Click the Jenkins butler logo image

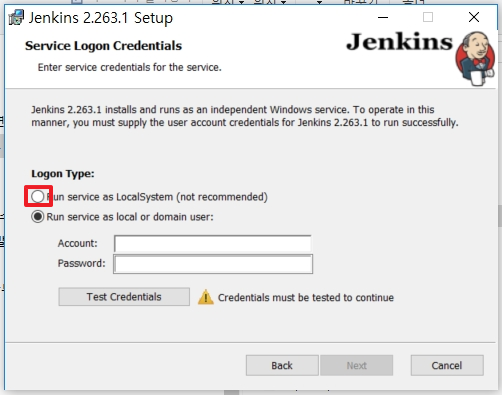475,58
